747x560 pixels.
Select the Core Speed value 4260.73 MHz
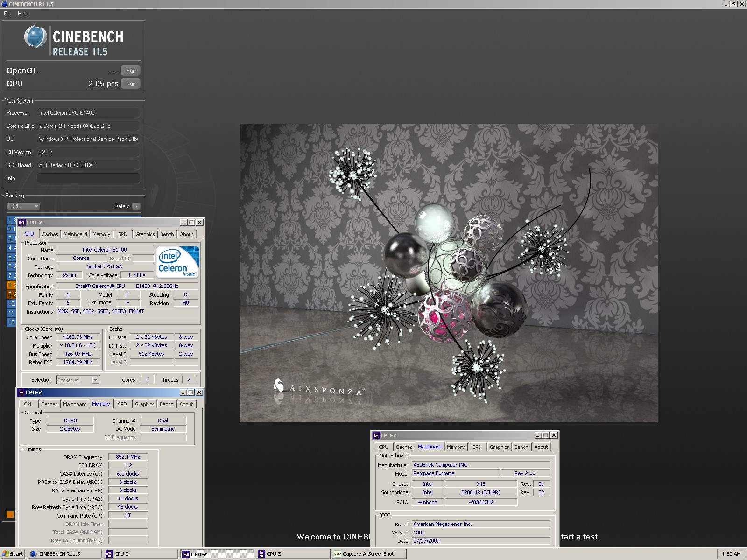(78, 337)
